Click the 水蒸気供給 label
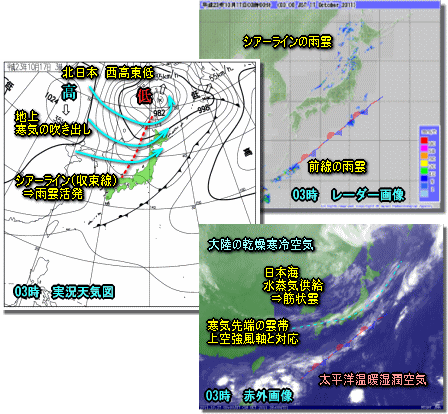Image resolution: width=448 pixels, height=414 pixels. pos(293,286)
